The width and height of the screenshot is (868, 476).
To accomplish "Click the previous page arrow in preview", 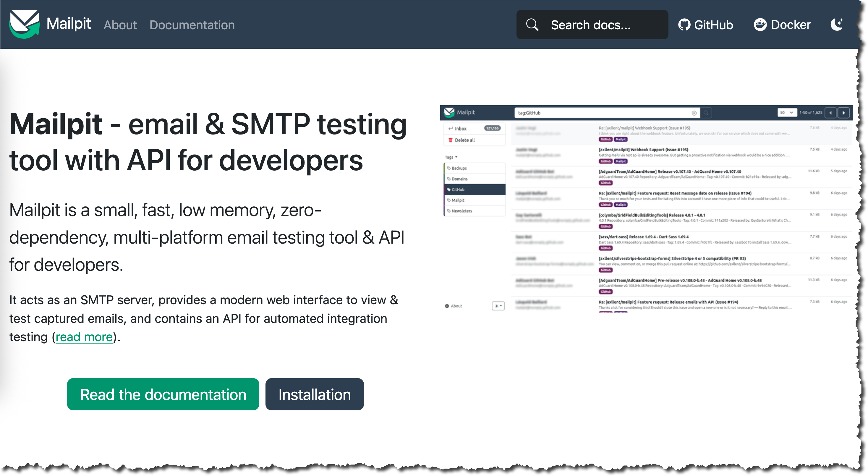I will [830, 113].
